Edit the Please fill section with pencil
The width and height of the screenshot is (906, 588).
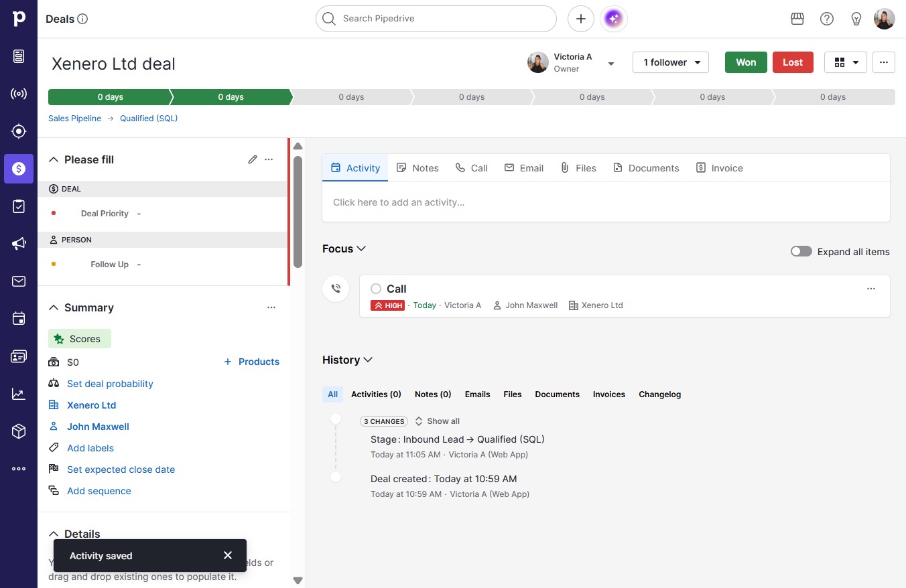[253, 159]
